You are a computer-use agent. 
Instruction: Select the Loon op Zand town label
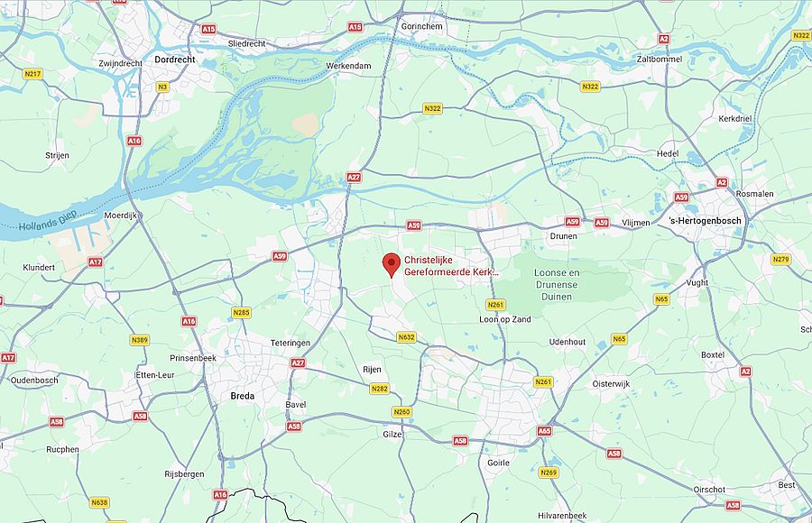click(505, 319)
